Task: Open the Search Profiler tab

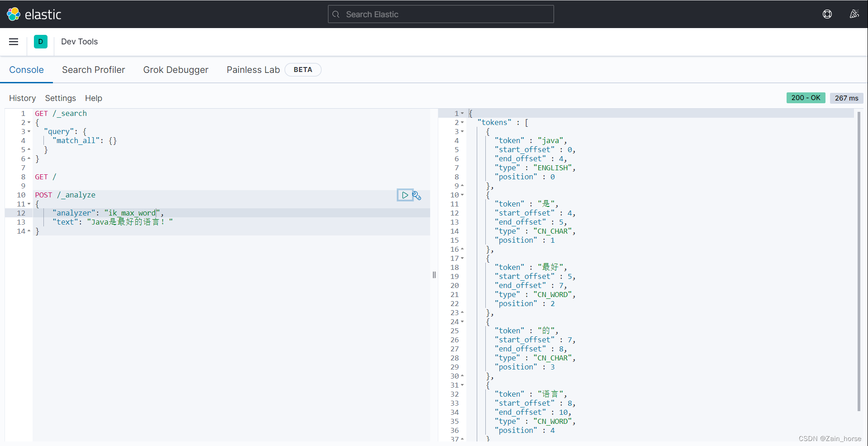Action: [93, 70]
